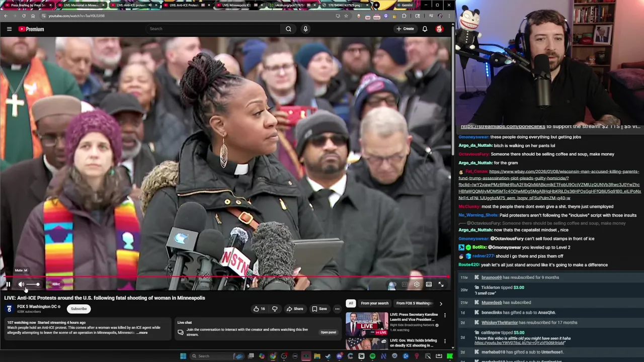Open wbay.com link in stream chat
Screen dimensions: 644x362
549,185
